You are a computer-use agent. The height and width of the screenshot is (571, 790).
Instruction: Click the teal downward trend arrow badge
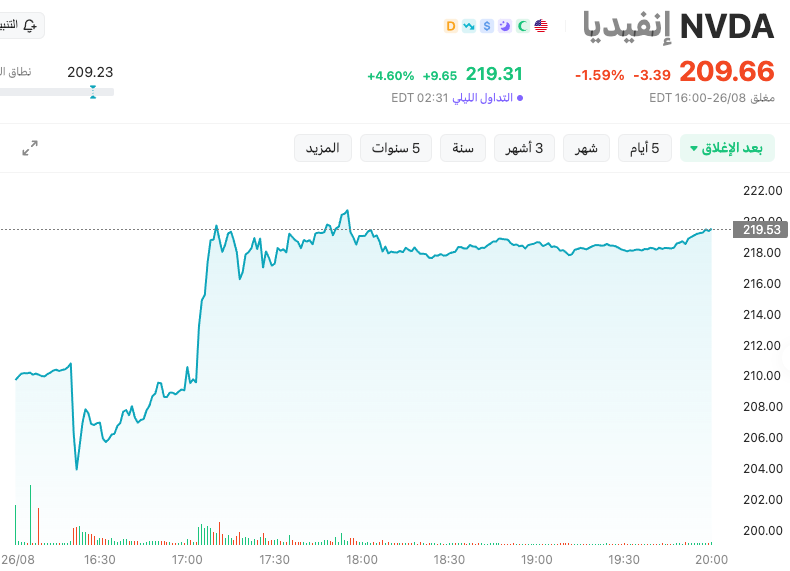click(469, 26)
